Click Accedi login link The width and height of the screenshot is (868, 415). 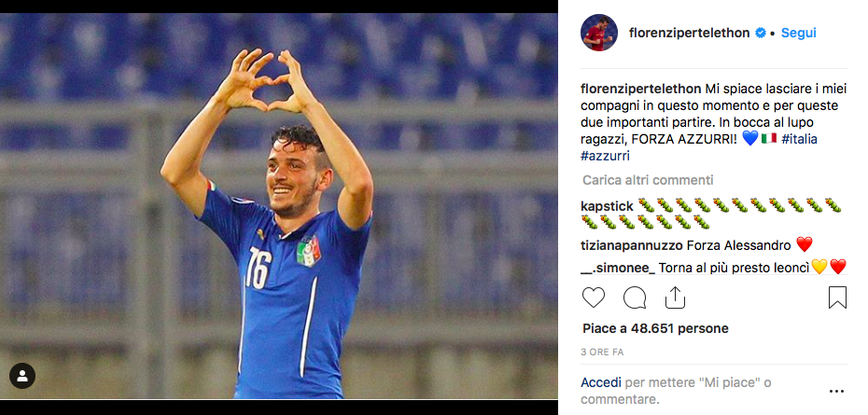[601, 382]
